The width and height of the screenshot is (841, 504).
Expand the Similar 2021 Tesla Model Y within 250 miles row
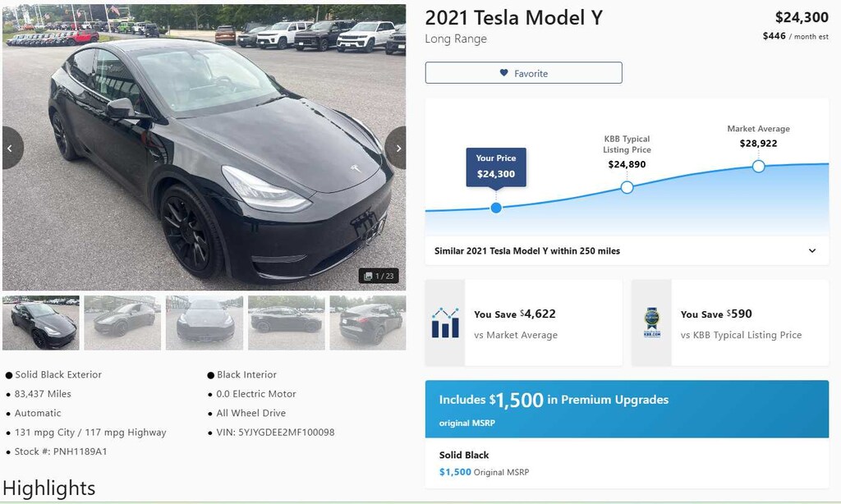[x=627, y=251]
